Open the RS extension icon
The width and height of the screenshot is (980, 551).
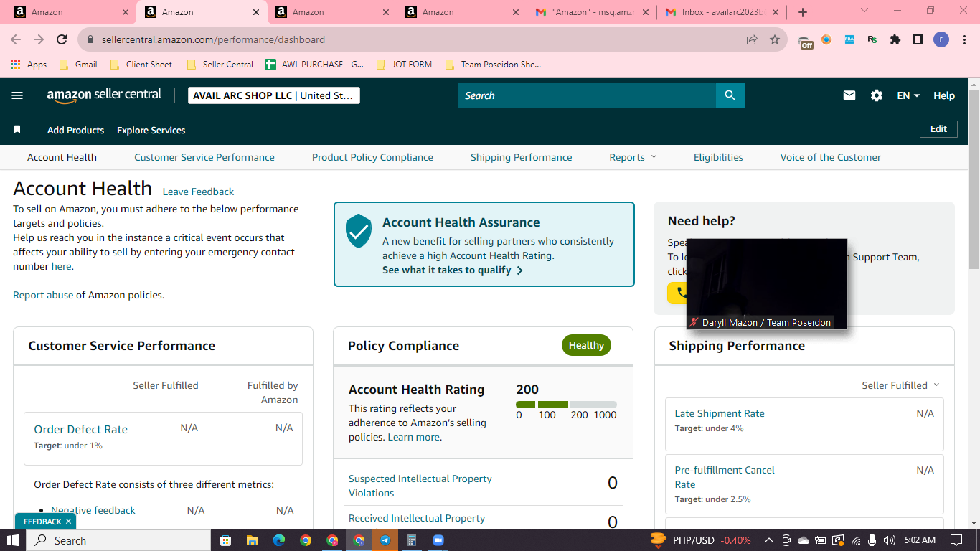872,39
